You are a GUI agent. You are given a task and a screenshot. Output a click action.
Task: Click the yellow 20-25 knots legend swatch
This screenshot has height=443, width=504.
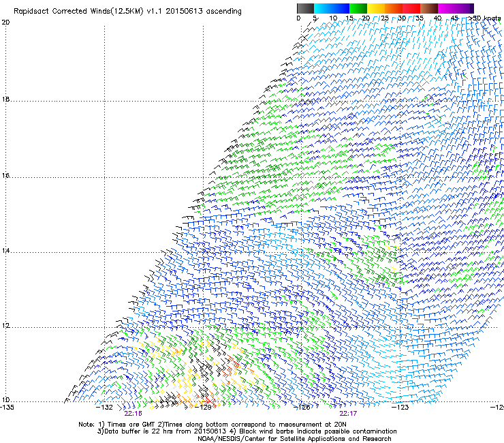point(376,8)
